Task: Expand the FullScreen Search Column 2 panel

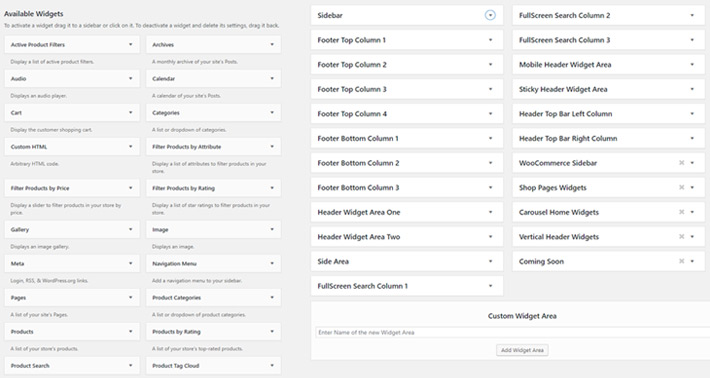Action: pyautogui.click(x=692, y=15)
